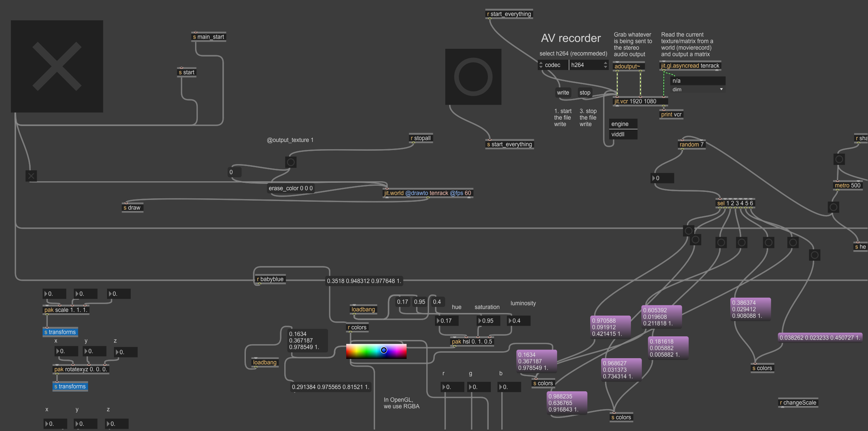Screen dimensions: 868x431
Task: Click the stop message box
Action: pos(585,92)
